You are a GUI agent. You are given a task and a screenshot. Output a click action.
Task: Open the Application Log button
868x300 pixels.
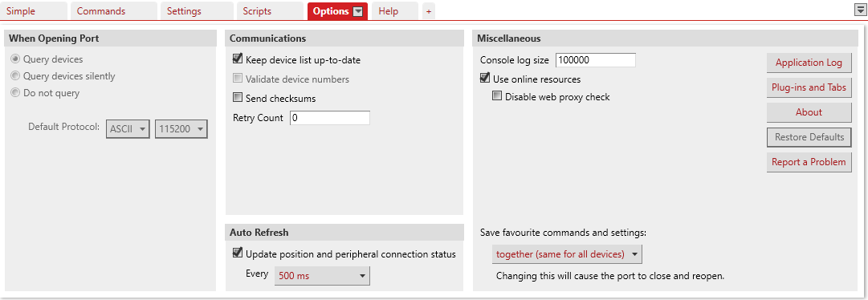tap(809, 63)
